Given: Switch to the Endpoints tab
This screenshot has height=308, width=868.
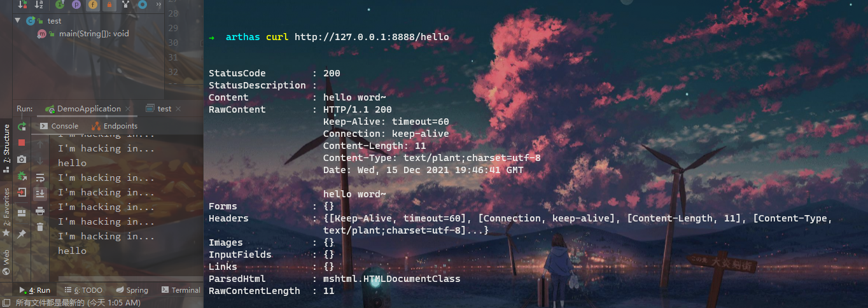Looking at the screenshot, I should click(x=115, y=126).
